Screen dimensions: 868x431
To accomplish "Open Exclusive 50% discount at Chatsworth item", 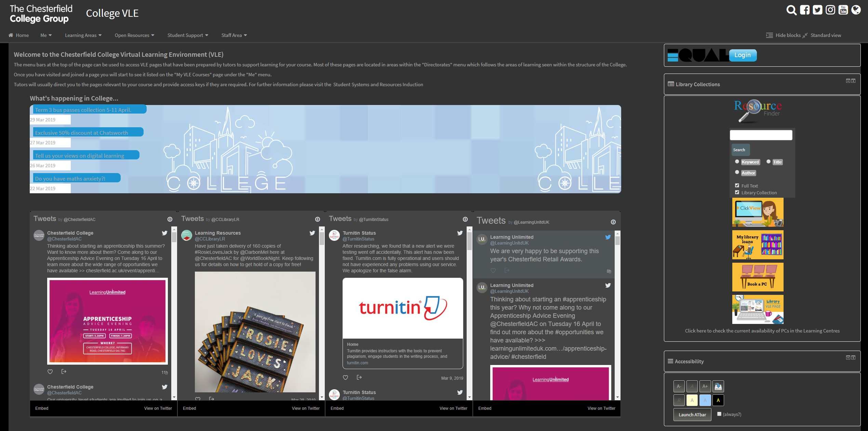I will pyautogui.click(x=81, y=133).
